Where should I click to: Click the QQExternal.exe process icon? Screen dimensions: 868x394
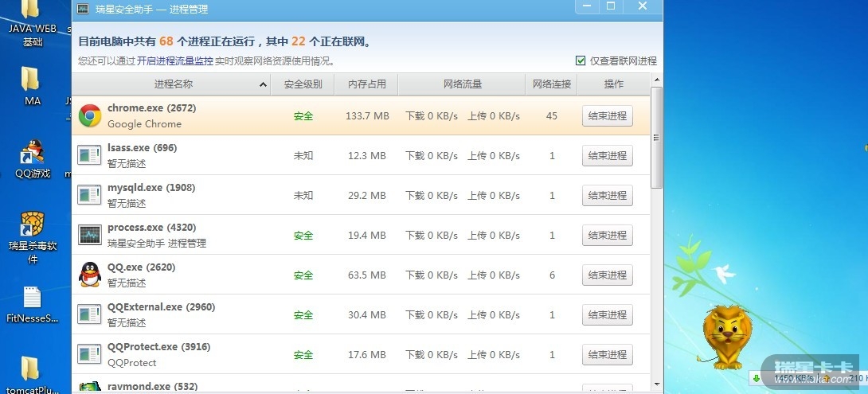pyautogui.click(x=89, y=315)
